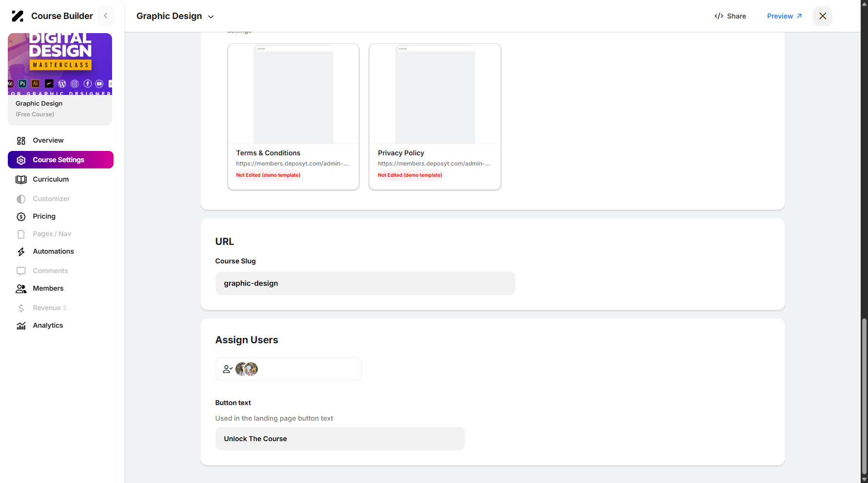The image size is (868, 483).
Task: Click the Preview external arrow icon
Action: pyautogui.click(x=799, y=16)
